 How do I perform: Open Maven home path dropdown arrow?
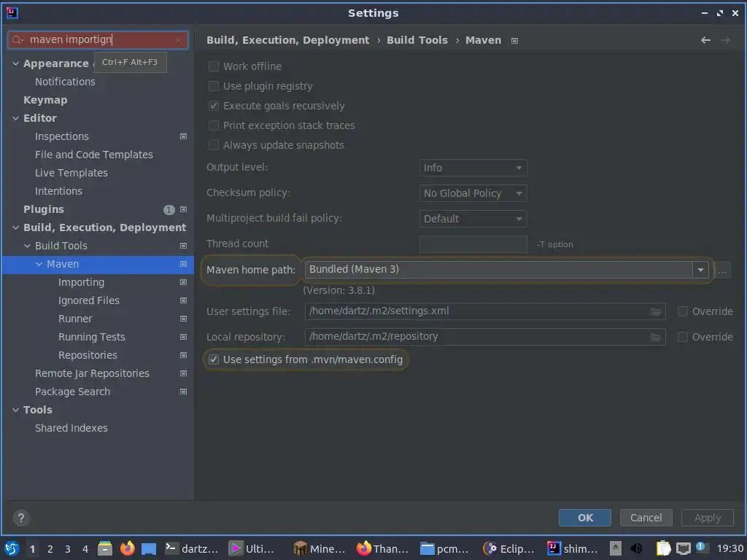[700, 270]
